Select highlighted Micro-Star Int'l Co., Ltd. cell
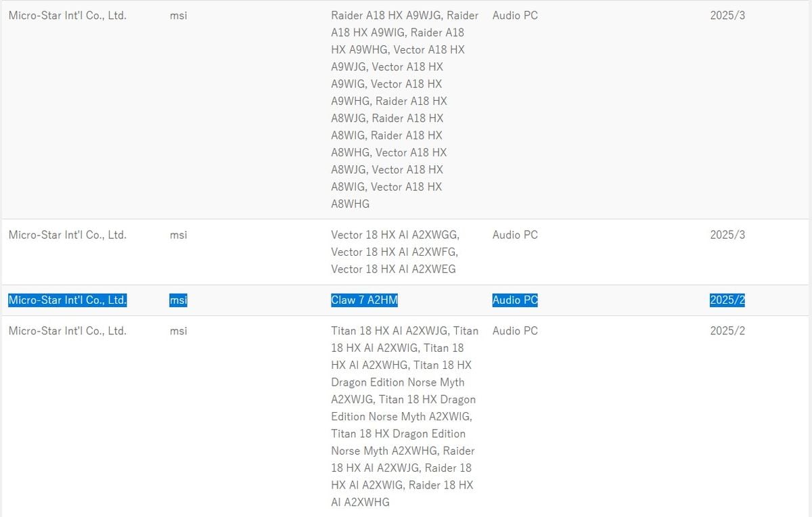This screenshot has width=812, height=517. click(x=67, y=300)
